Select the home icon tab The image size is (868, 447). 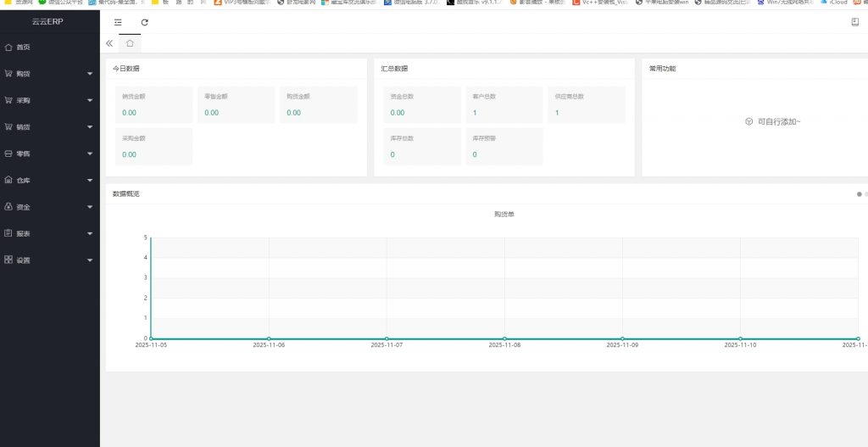coord(130,43)
